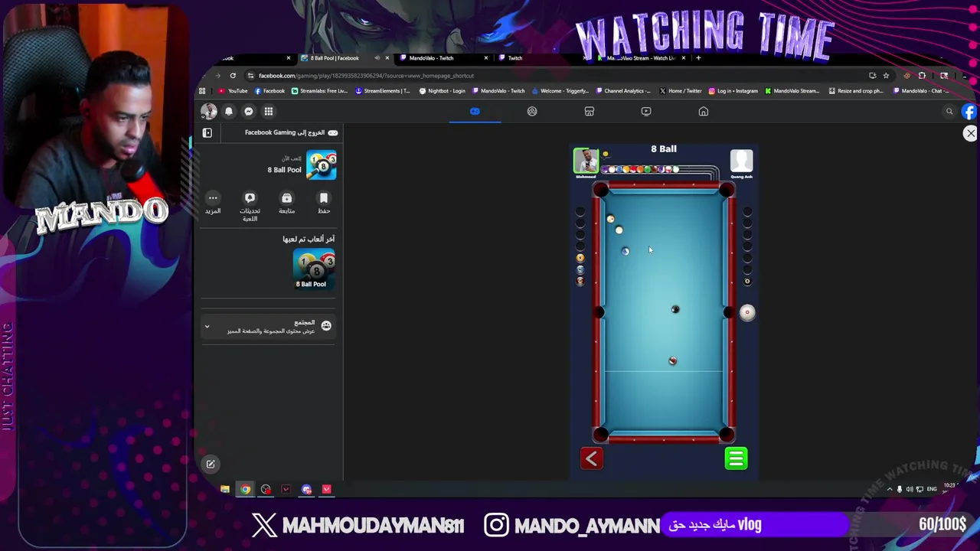Click the compose/edit pencil icon
980x551 pixels.
pos(211,464)
